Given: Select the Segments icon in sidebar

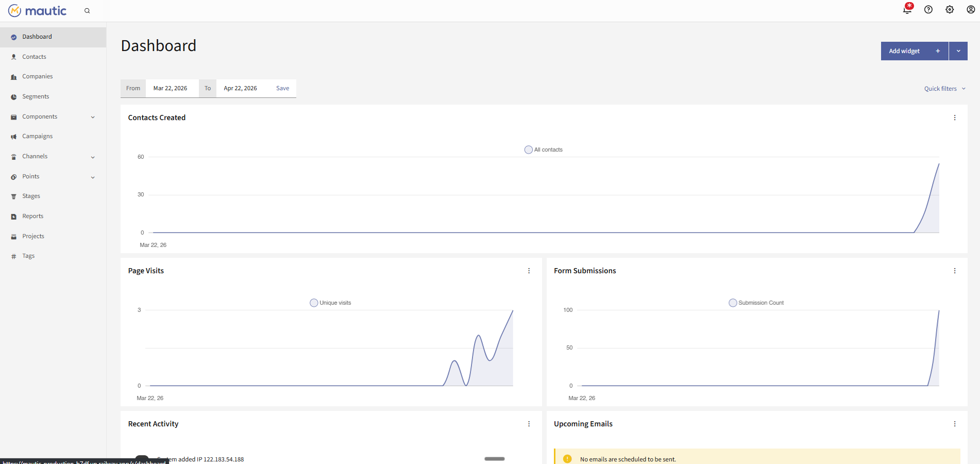Looking at the screenshot, I should (x=13, y=96).
